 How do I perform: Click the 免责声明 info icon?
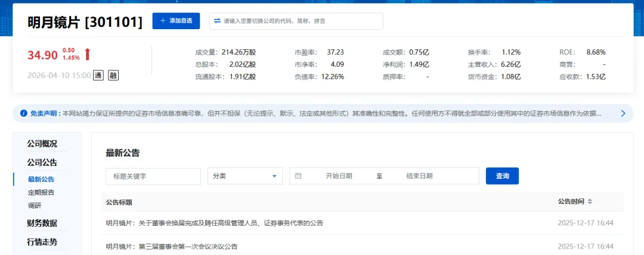(x=23, y=113)
